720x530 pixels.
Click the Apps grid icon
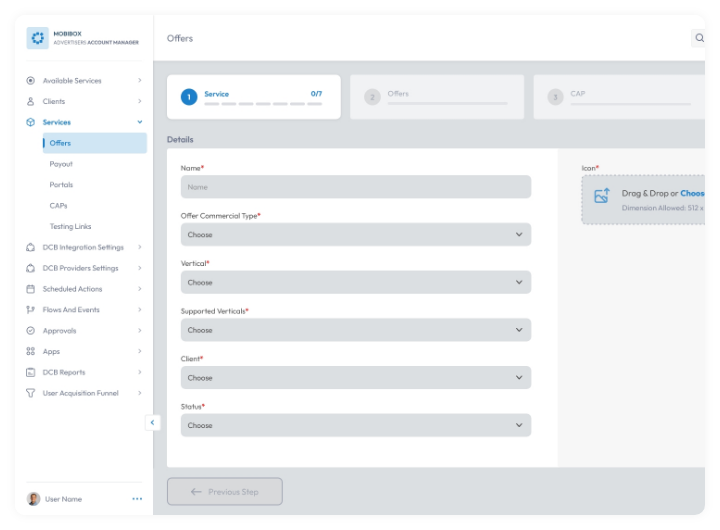click(30, 351)
